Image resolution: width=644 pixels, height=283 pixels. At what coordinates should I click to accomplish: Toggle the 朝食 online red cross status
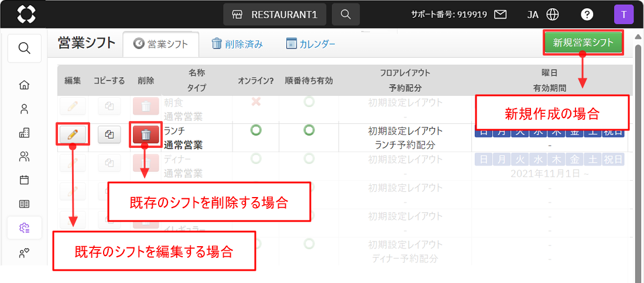point(255,102)
